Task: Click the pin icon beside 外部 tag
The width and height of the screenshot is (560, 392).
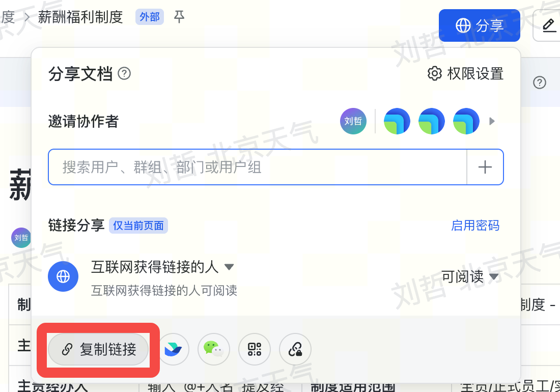Action: pyautogui.click(x=179, y=16)
